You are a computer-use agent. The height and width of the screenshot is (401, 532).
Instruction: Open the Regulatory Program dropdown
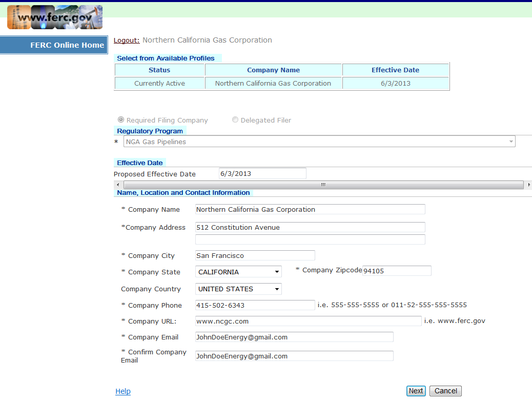(319, 142)
